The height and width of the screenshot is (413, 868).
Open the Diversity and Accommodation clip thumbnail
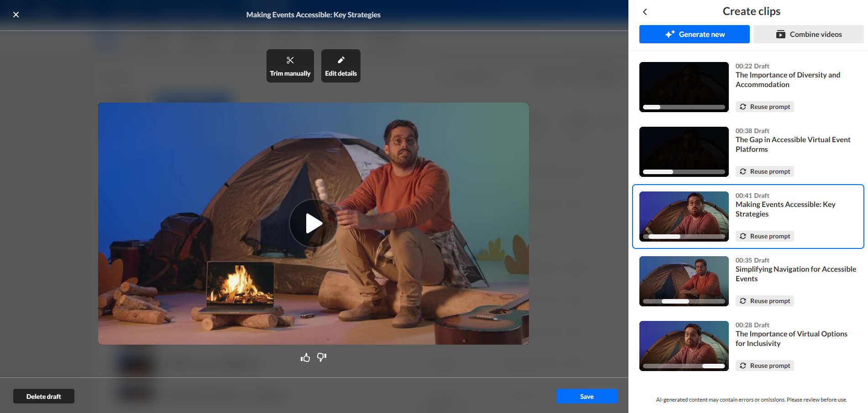(684, 87)
